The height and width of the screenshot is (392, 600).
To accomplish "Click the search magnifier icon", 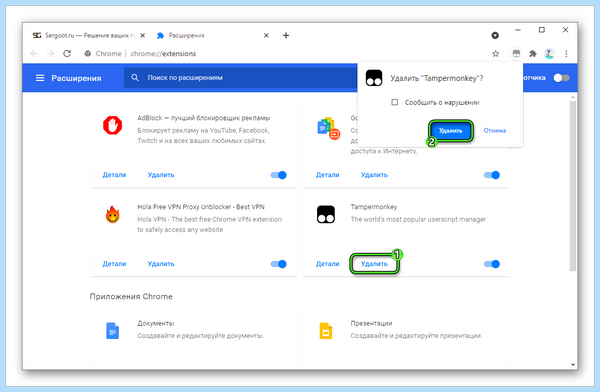I will click(x=135, y=78).
